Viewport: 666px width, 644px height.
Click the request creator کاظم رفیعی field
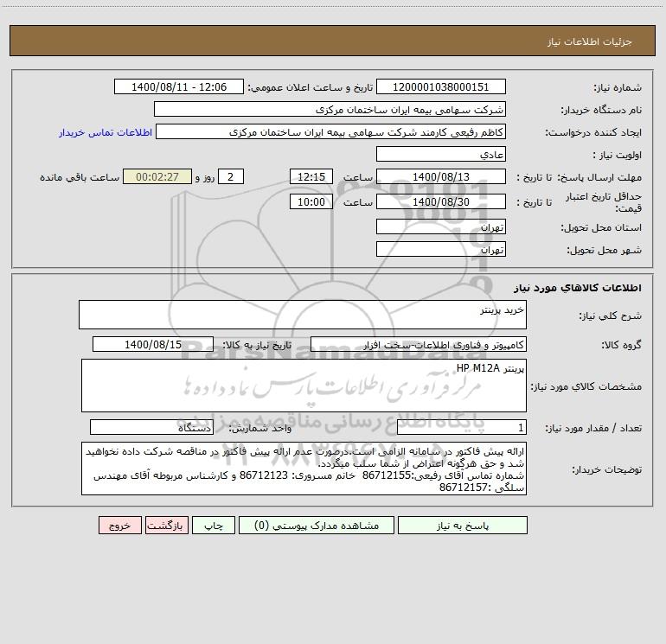point(330,131)
